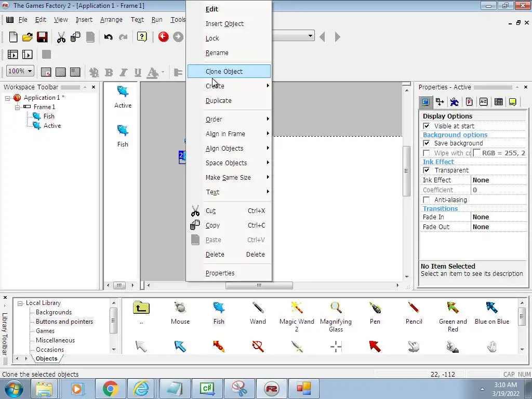This screenshot has width=532, height=399.
Task: Open the Arrange menu in the menu bar
Action: click(111, 20)
